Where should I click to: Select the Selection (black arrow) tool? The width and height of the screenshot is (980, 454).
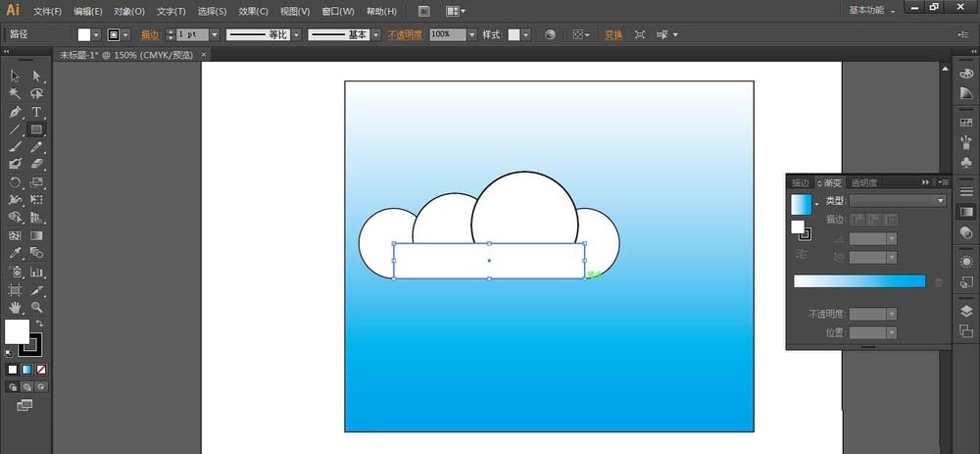pos(16,76)
